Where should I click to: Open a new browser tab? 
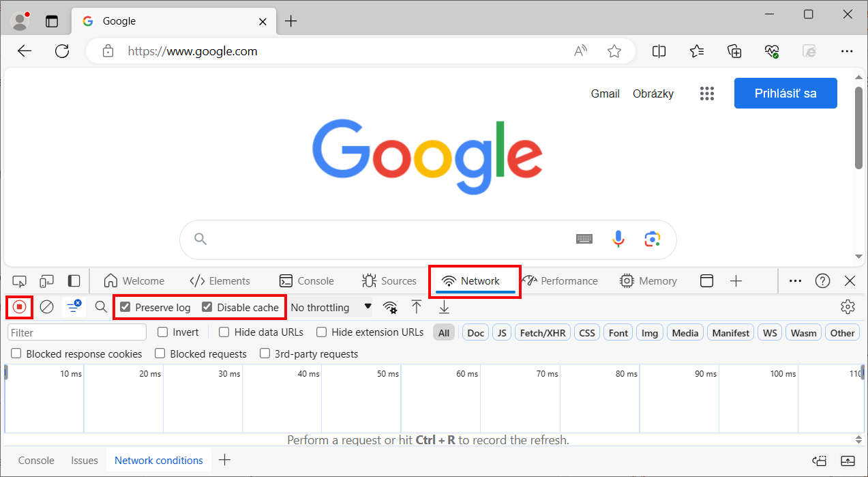[x=291, y=21]
